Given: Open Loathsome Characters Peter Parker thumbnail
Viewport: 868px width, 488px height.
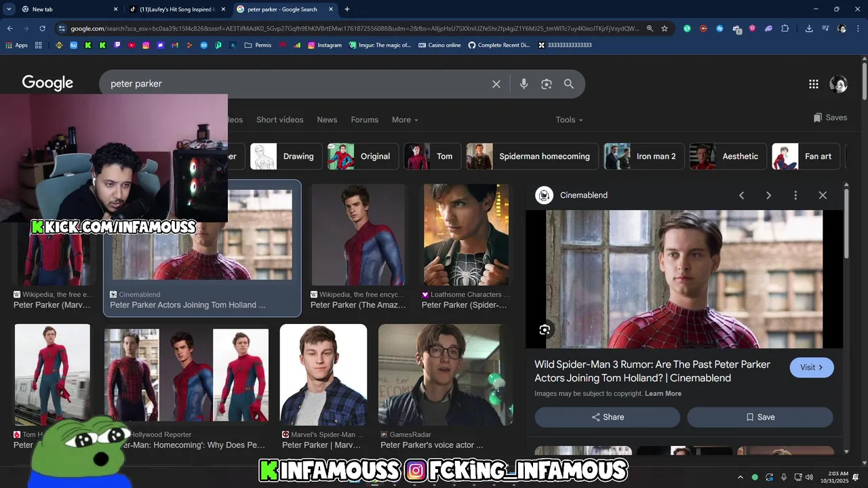Looking at the screenshot, I should 467,235.
